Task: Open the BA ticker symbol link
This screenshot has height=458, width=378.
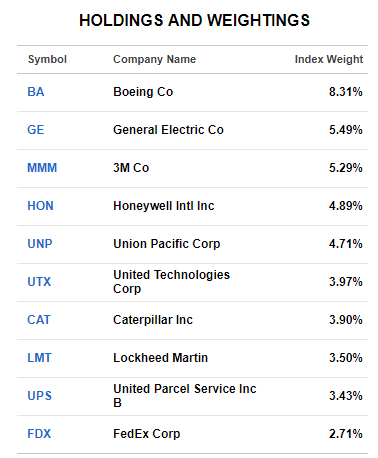Action: click(36, 92)
